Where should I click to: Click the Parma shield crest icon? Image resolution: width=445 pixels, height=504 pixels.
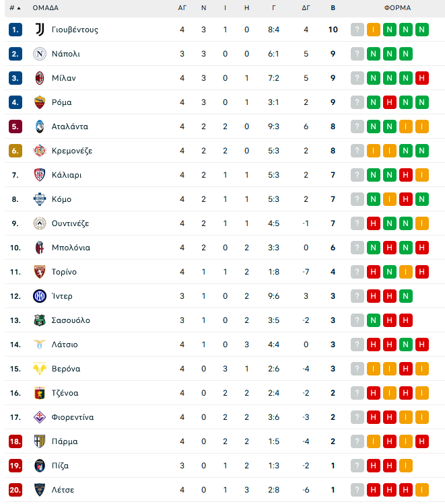coord(40,441)
